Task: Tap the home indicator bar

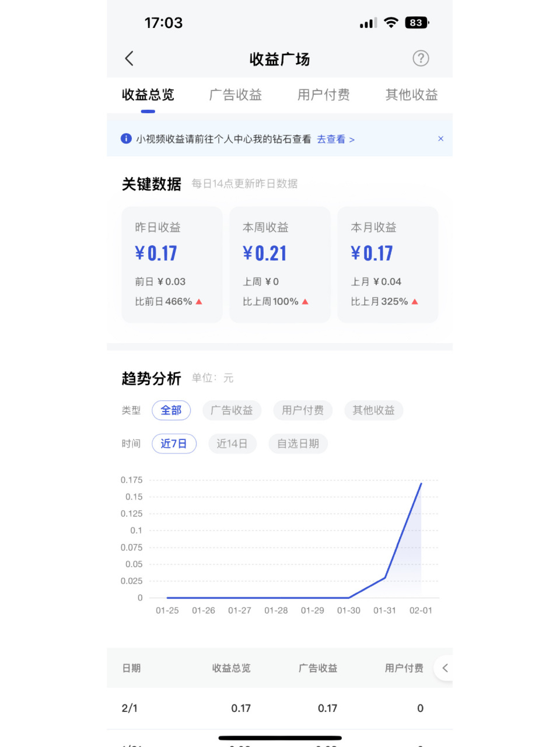Action: (280, 738)
